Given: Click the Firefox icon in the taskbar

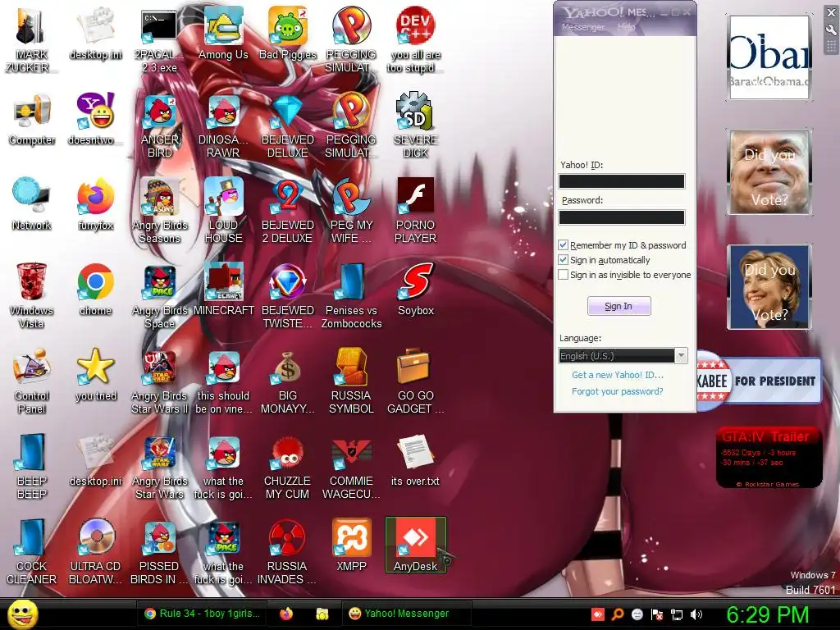Looking at the screenshot, I should (x=286, y=614).
